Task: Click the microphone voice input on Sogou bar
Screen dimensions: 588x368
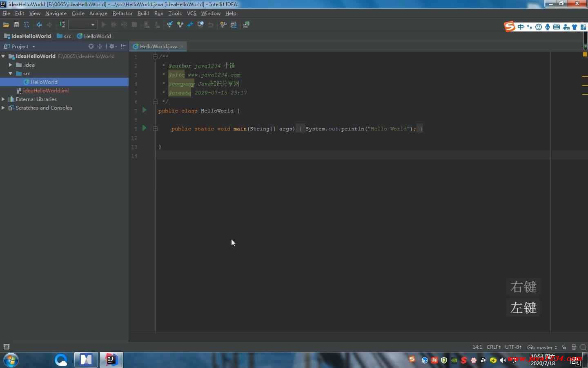Action: (x=548, y=27)
